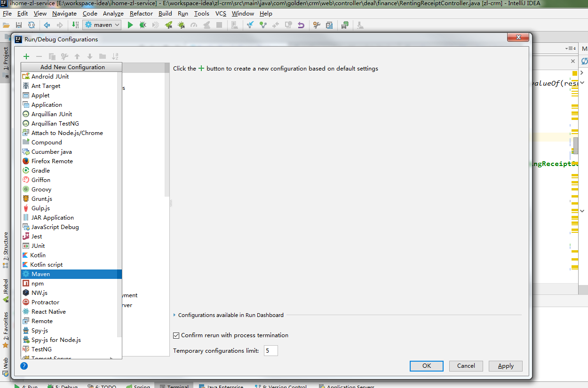Click the purple Revert arrow icon
This screenshot has width=588, height=388.
[301, 25]
